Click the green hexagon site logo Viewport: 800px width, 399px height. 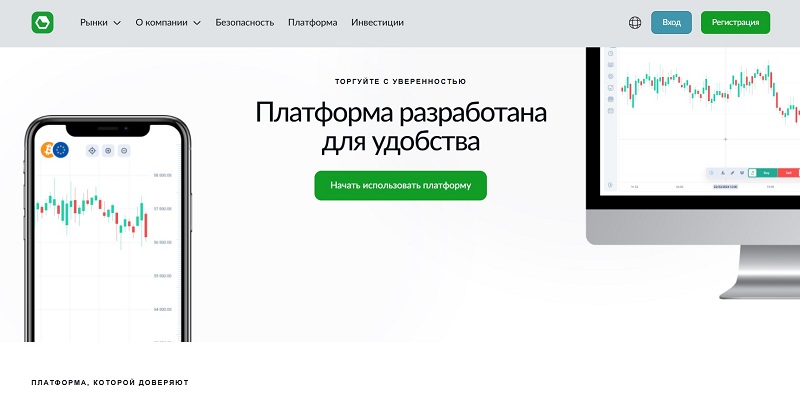pos(42,22)
